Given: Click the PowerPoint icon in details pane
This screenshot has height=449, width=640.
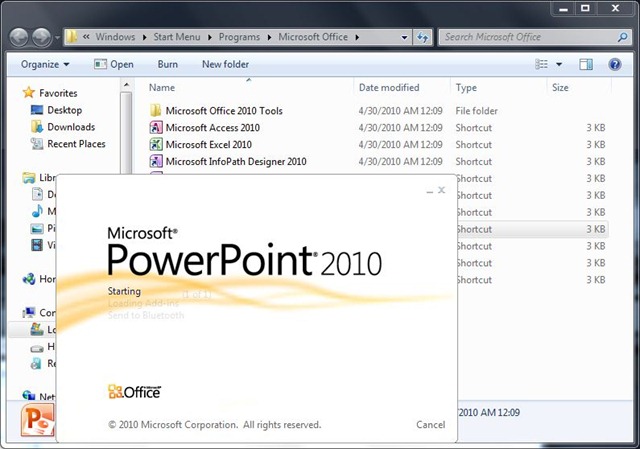Looking at the screenshot, I should click(38, 420).
